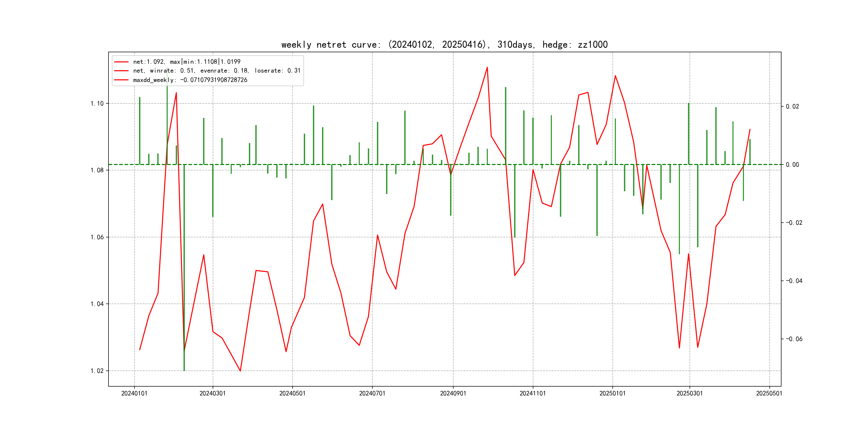Click left y-axis label 1.02
868x434 pixels.
point(97,371)
